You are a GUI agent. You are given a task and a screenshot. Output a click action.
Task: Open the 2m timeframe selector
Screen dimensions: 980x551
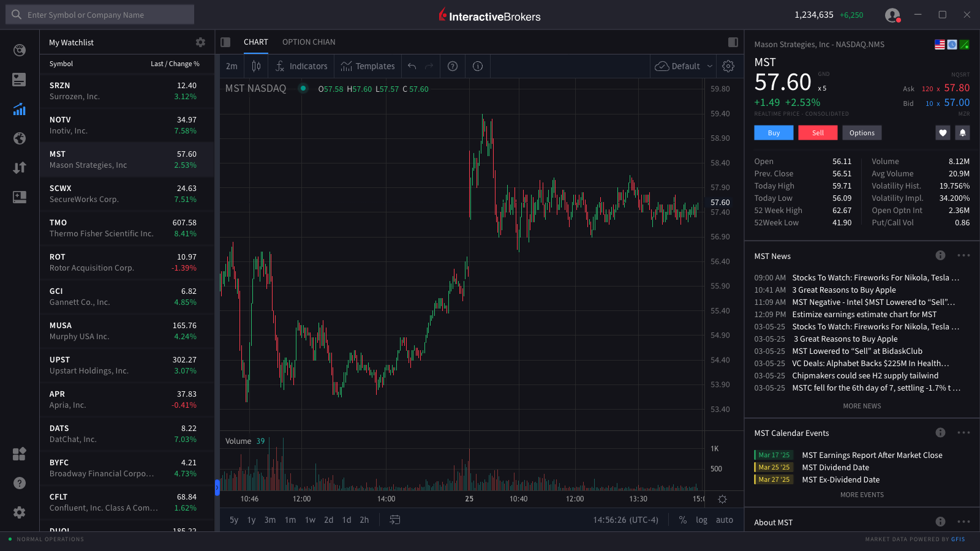tap(231, 66)
